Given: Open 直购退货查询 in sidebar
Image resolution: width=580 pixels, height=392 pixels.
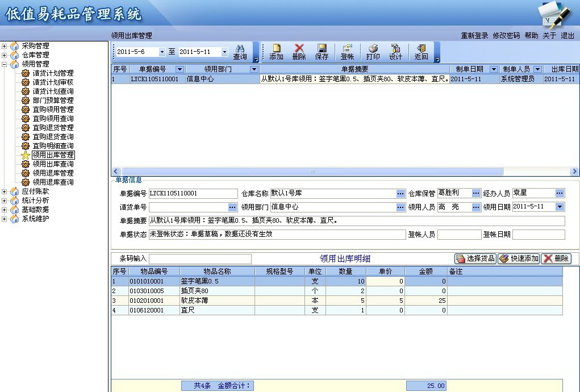Looking at the screenshot, I should [53, 136].
